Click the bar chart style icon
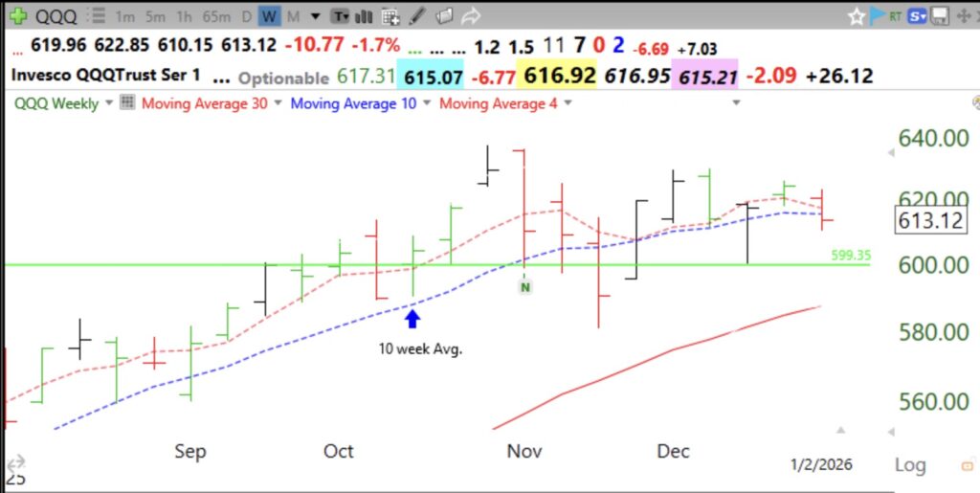 365,16
